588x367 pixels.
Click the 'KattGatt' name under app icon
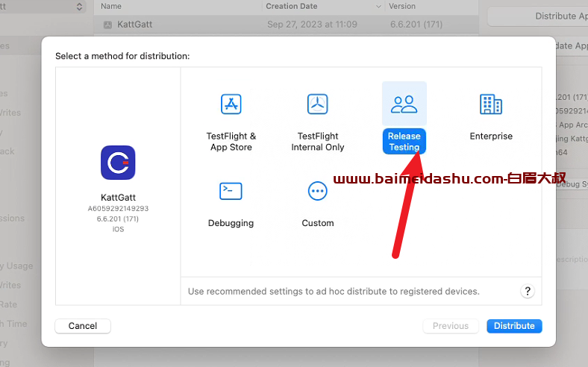coord(118,197)
